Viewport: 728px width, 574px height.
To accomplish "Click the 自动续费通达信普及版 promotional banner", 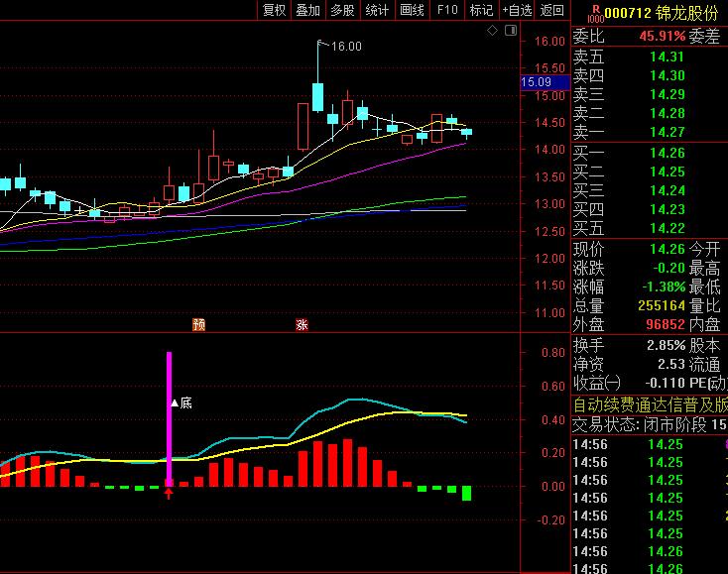I will 650,404.
